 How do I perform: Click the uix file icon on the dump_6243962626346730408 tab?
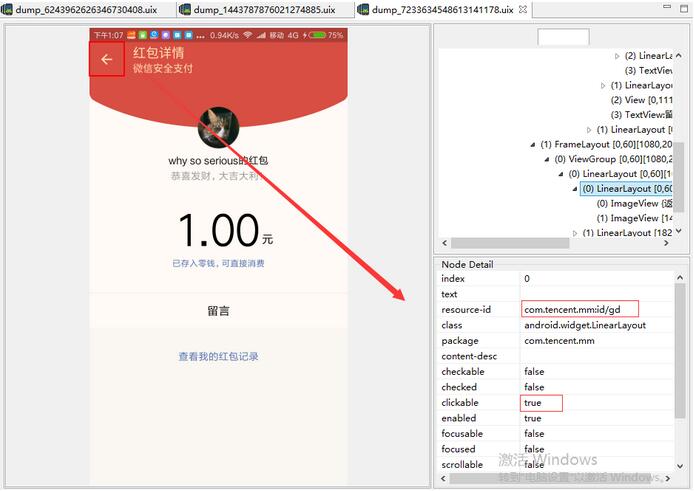tap(7, 9)
